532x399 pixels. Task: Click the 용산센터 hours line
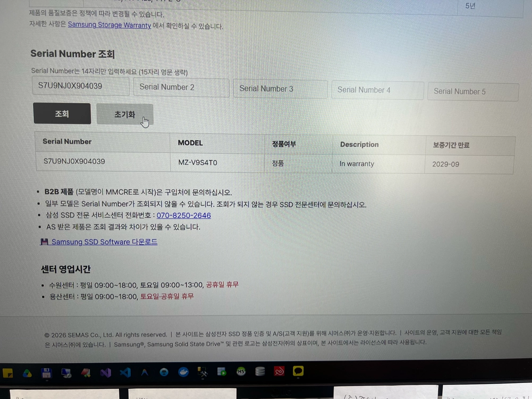[x=122, y=296]
